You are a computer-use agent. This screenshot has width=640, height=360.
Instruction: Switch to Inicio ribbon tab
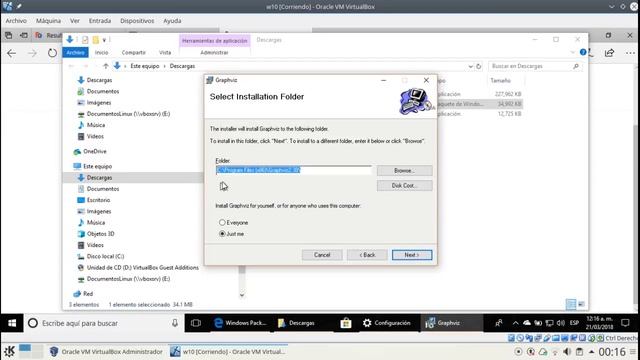click(102, 52)
